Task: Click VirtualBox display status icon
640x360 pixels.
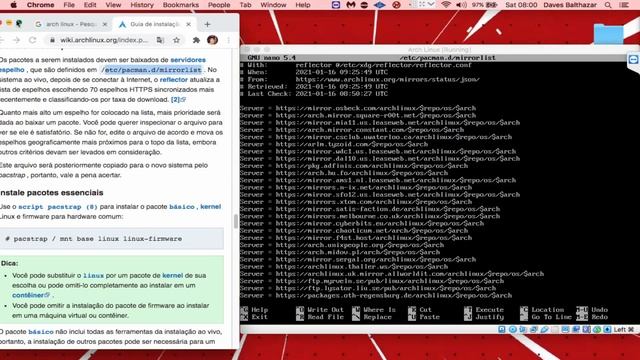Action: pyautogui.click(x=565, y=329)
